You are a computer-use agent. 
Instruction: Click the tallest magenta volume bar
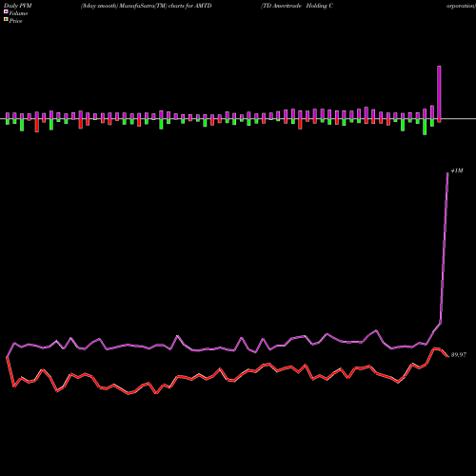point(439,92)
